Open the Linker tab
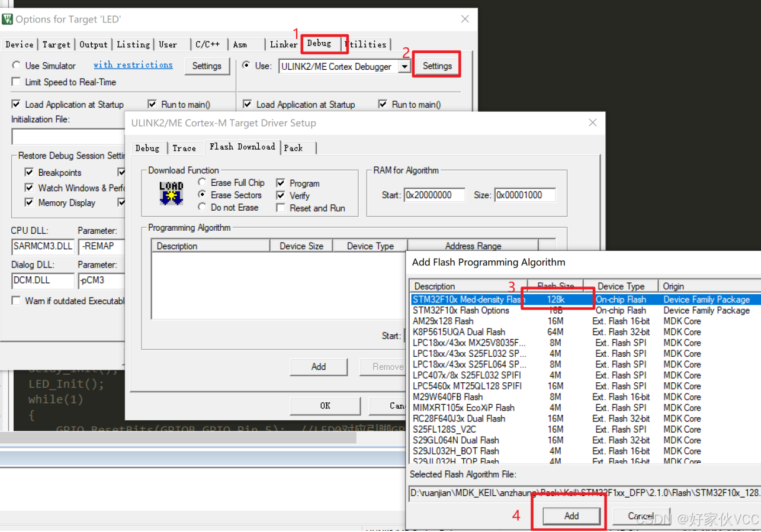This screenshot has height=532, width=761. pos(284,44)
